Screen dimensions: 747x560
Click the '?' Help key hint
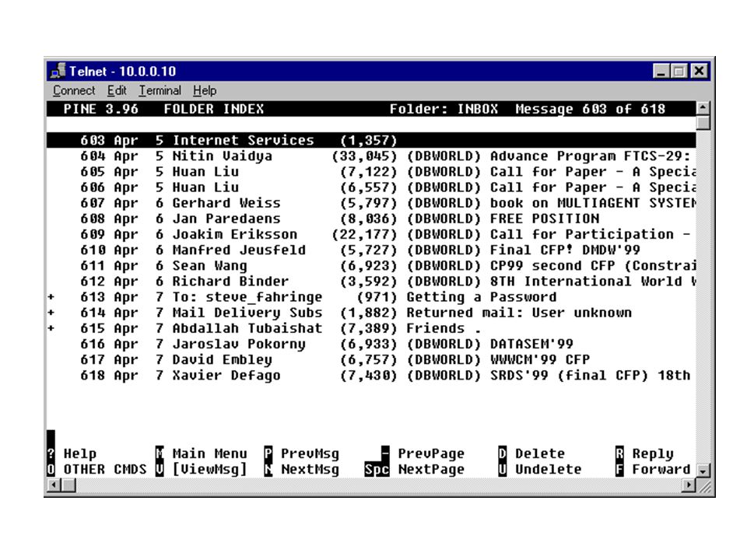51,453
